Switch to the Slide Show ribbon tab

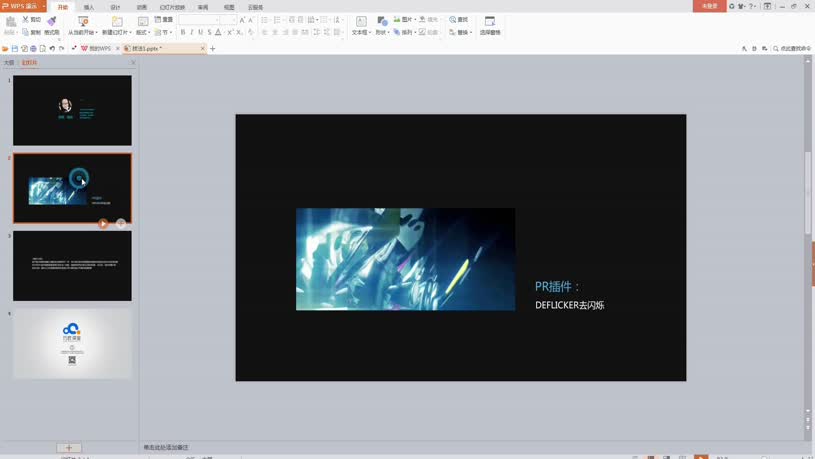pos(172,7)
